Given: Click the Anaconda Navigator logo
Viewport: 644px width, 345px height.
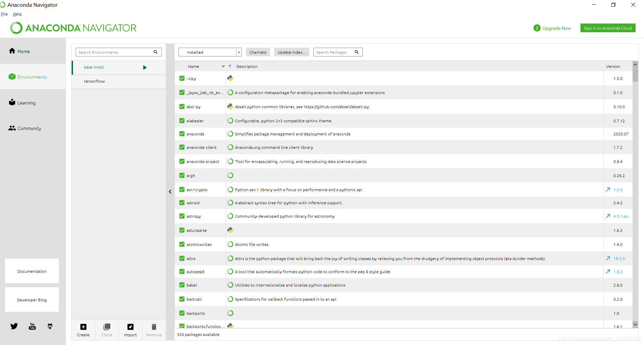Looking at the screenshot, I should pyautogui.click(x=73, y=28).
